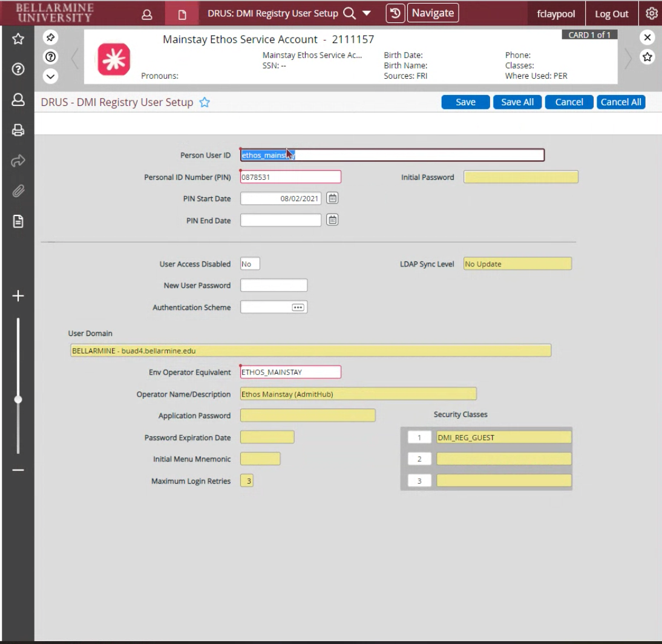Pin the context card with pin icon

pos(50,38)
